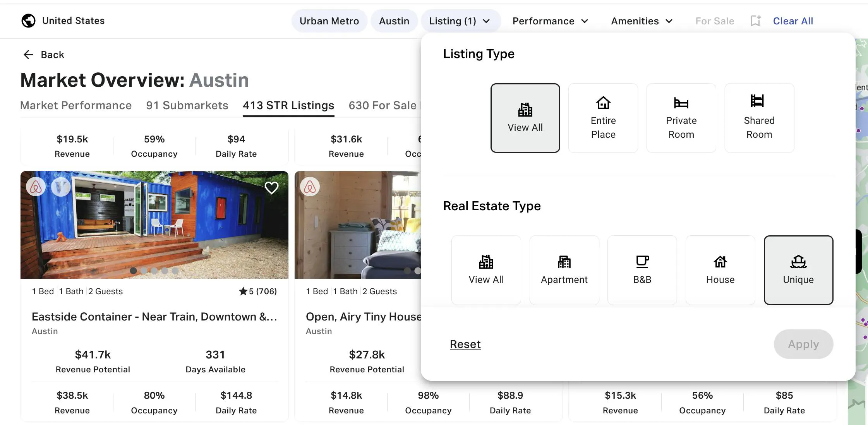Image resolution: width=868 pixels, height=425 pixels.
Task: Switch to Market Performance tab
Action: [76, 105]
